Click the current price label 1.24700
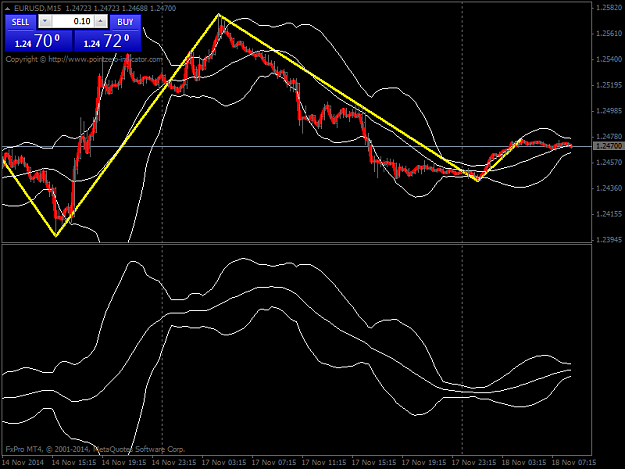 (608, 146)
